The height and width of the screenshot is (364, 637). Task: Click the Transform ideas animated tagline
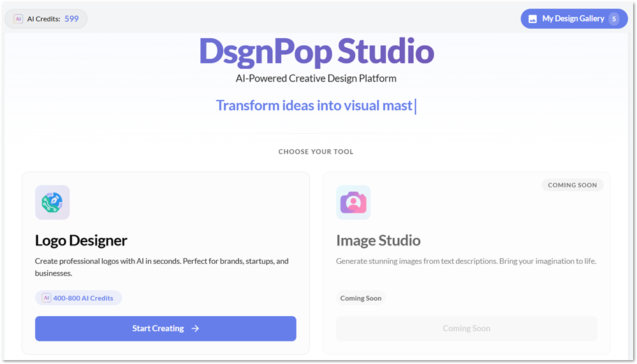(x=316, y=106)
